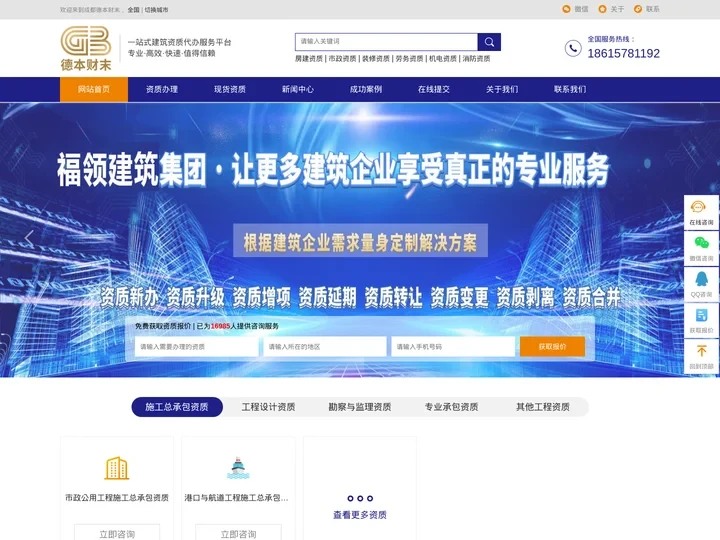Open the 微信 icon in top bar
720x540 pixels.
tap(566, 9)
